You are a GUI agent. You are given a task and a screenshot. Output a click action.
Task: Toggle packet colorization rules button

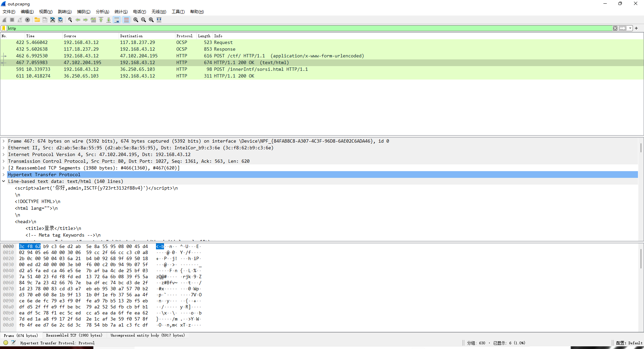point(126,20)
